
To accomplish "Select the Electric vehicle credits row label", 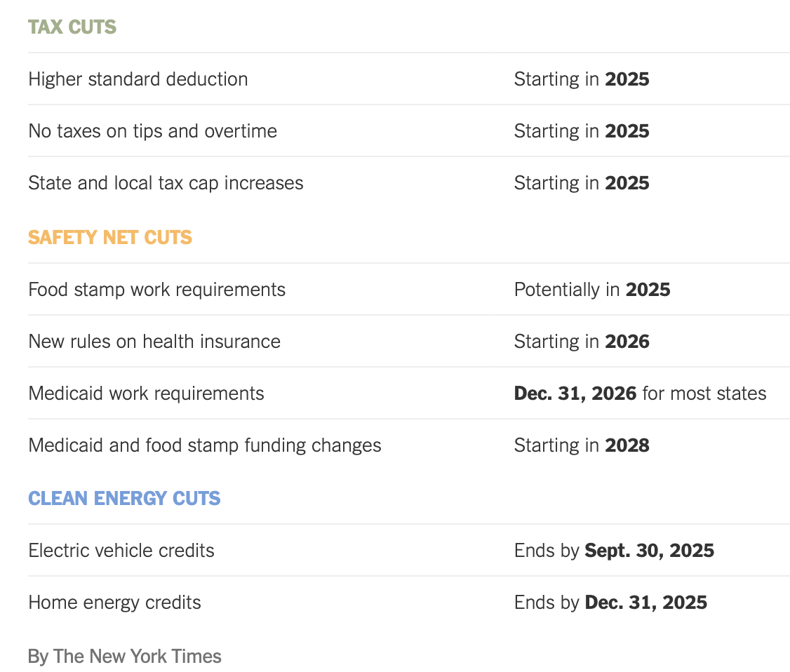I will (x=121, y=551).
